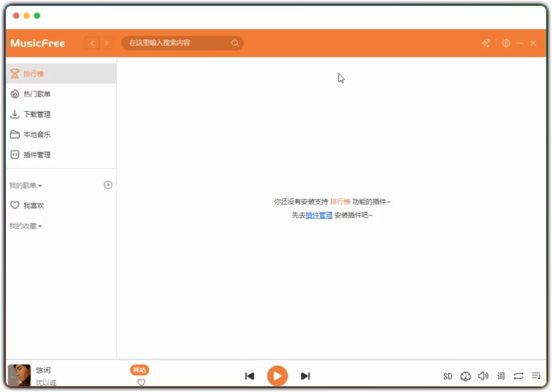Open MusicFree settings gear
Screen dimensions: 552x392
coord(506,43)
